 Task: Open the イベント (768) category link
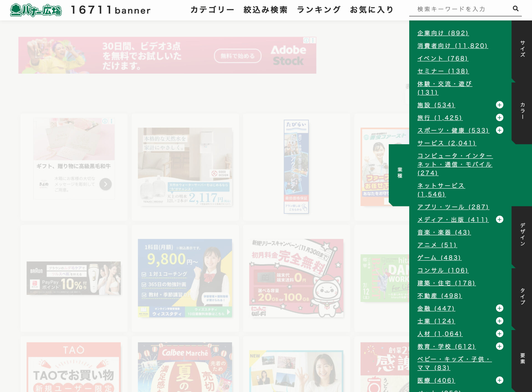pos(443,58)
